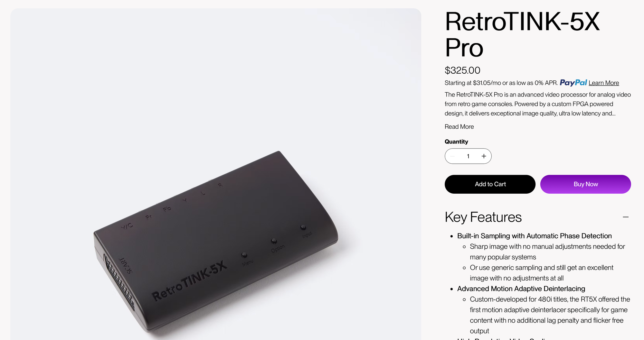The height and width of the screenshot is (340, 644).
Task: Click the Input button on the device
Action: [x=303, y=227]
